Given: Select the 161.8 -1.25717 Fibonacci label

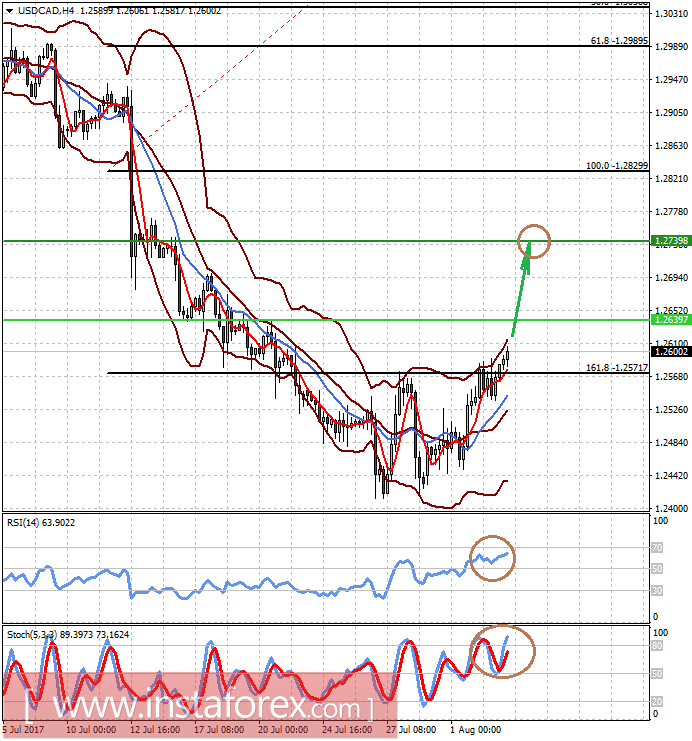Looking at the screenshot, I should point(617,368).
